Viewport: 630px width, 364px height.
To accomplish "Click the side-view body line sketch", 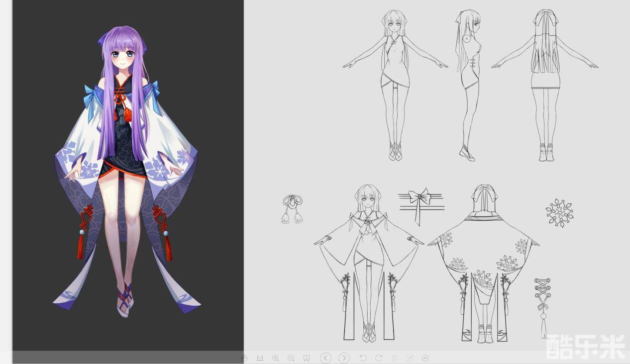I will (468, 85).
